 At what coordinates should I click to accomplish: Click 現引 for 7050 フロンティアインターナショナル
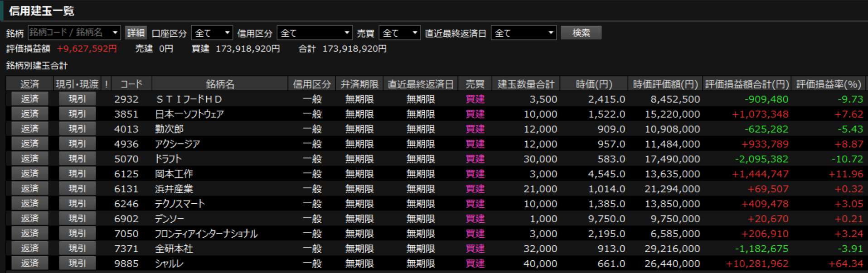coord(77,233)
